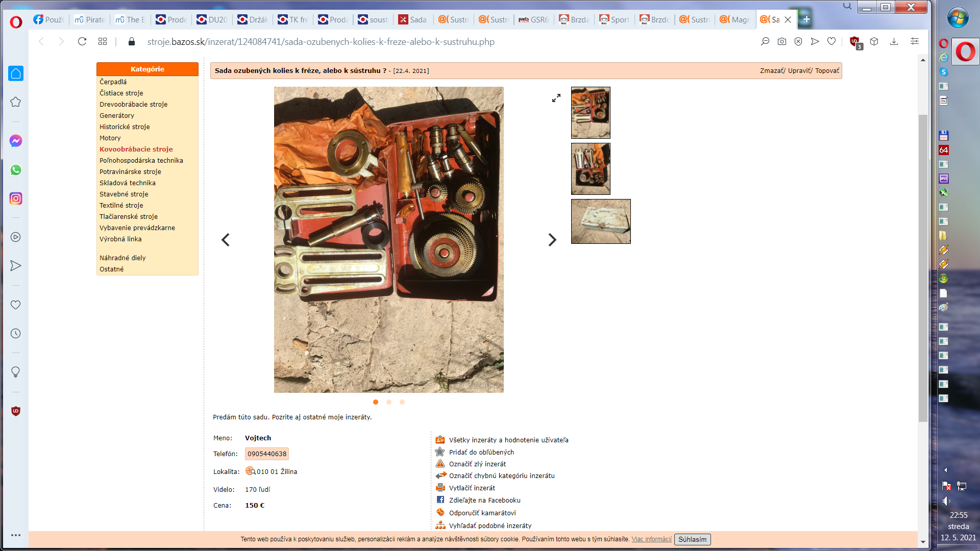The width and height of the screenshot is (980, 551).
Task: Open the uBlock extension icon in toolbar
Action: [854, 41]
